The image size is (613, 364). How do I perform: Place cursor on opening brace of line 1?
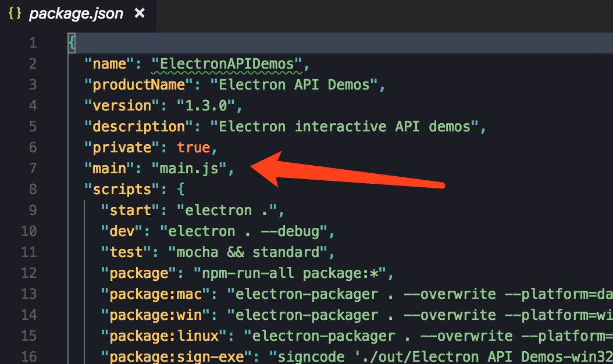[72, 42]
